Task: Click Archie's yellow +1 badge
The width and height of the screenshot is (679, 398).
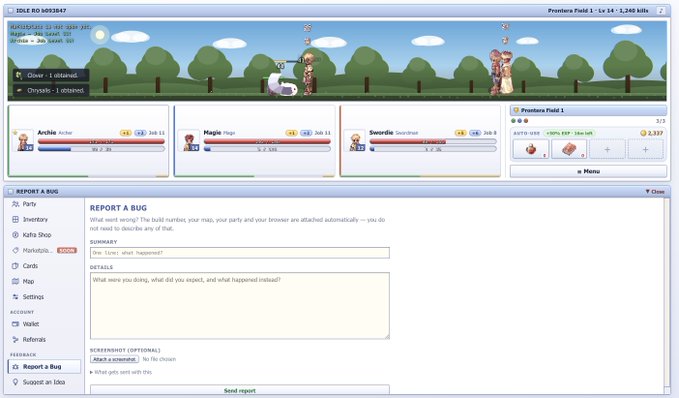Action: click(x=126, y=133)
